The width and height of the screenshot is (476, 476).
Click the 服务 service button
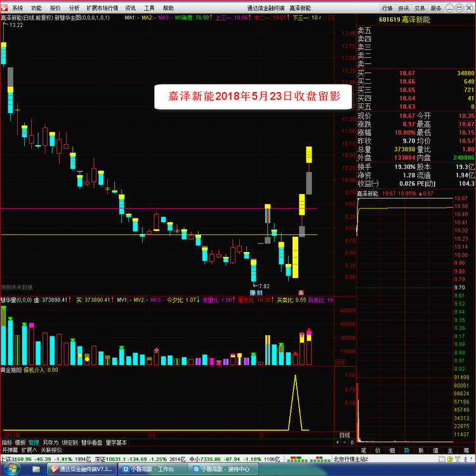(x=435, y=8)
